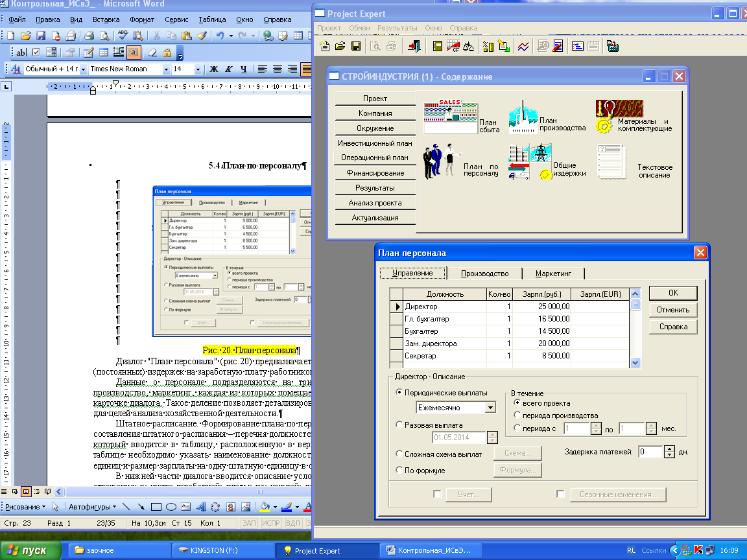Screen dimensions: 747x560
Task: Align text center in Word toolbar
Action: (278, 69)
